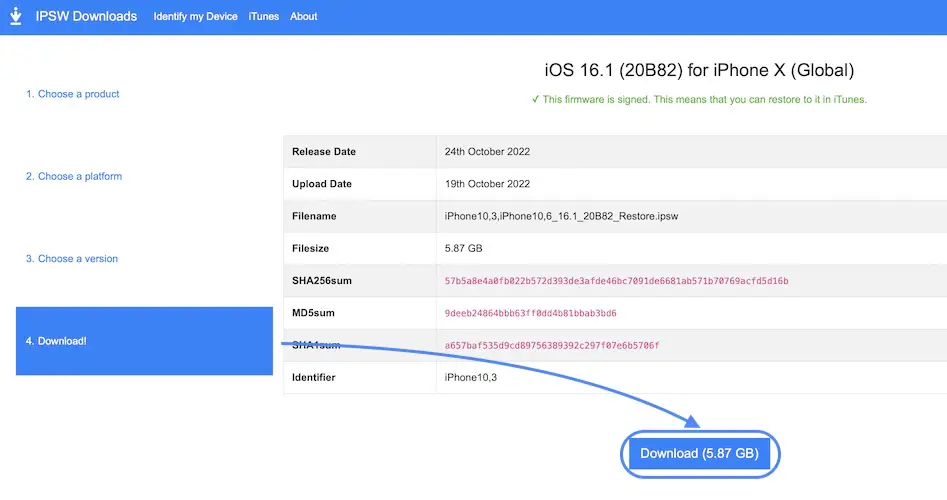Screen dimensions: 947x500
Task: Open Identify my Device page
Action: click(x=196, y=17)
